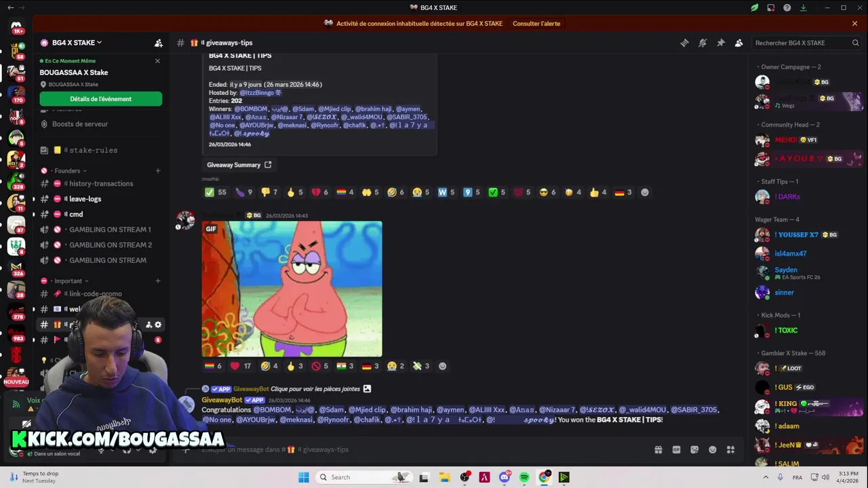Open the stake-rules channel
Image resolution: width=868 pixels, height=488 pixels.
(94, 150)
